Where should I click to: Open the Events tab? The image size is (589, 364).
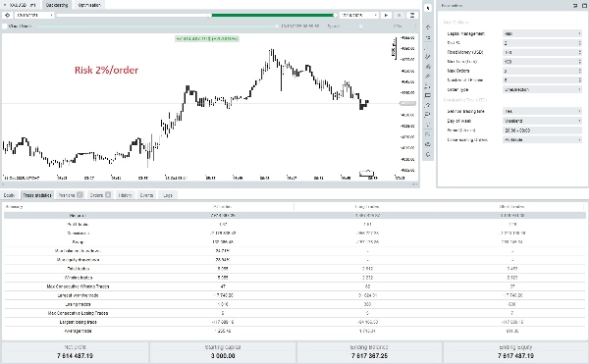[x=146, y=195]
